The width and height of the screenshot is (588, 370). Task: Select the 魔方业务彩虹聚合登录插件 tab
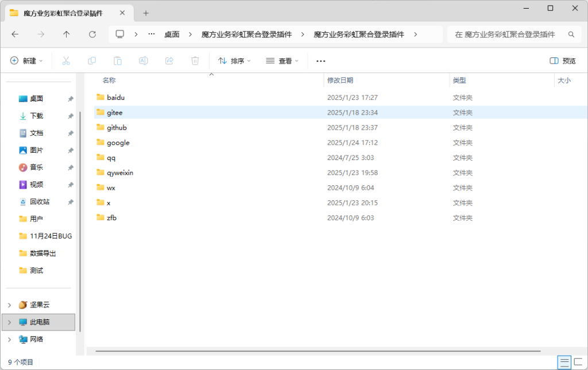(x=63, y=11)
